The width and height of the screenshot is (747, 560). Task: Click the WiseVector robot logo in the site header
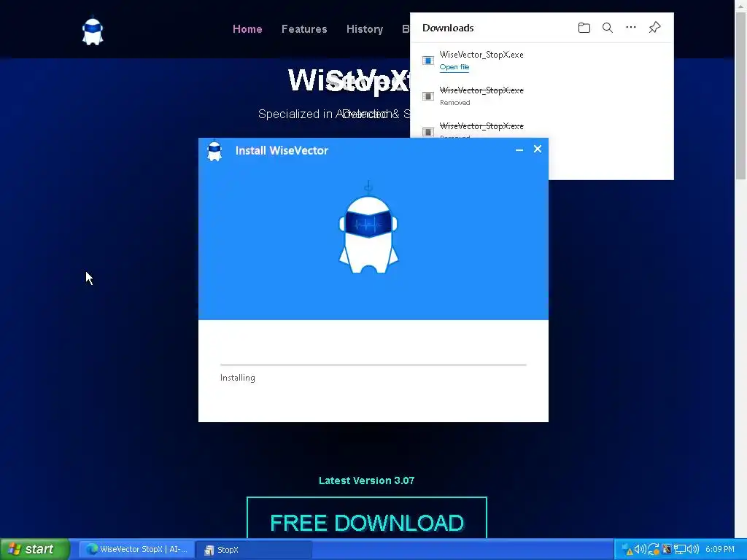point(93,31)
